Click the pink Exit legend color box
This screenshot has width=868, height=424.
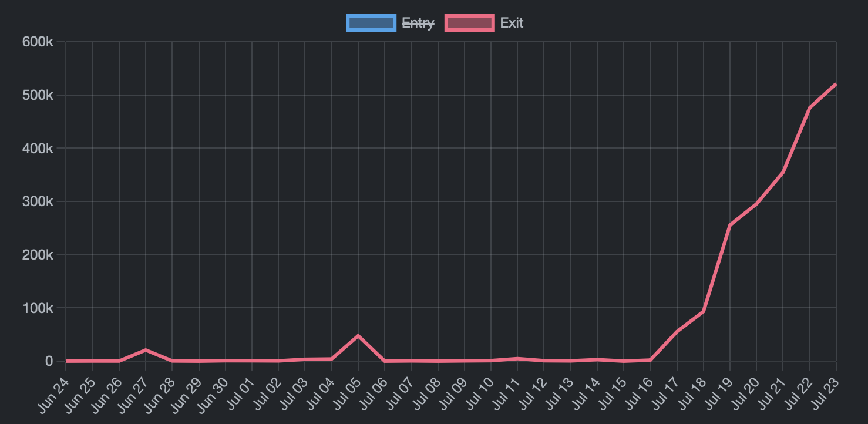tap(470, 22)
